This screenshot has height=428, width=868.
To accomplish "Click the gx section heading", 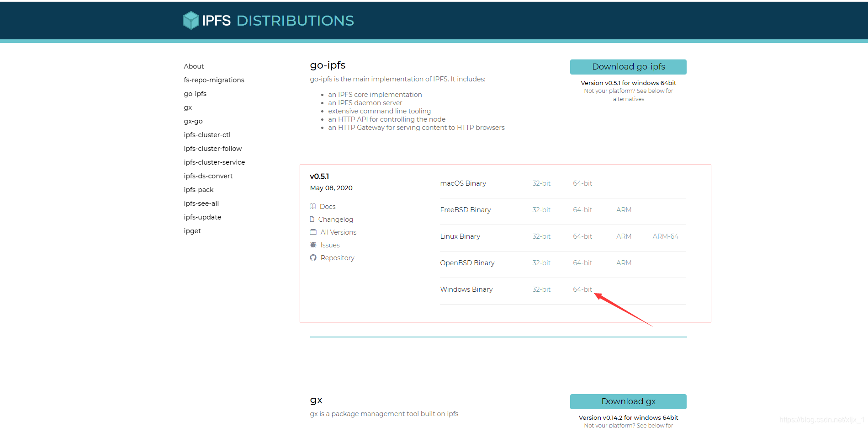I will [x=316, y=400].
